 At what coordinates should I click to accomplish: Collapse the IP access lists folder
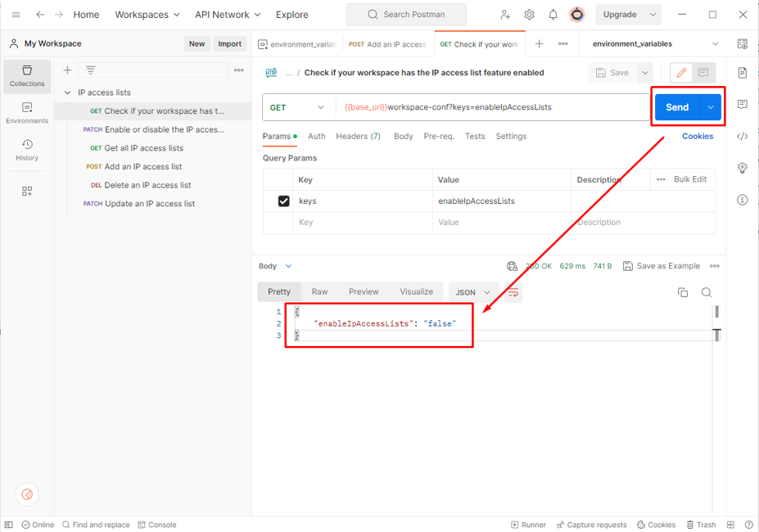[x=68, y=92]
